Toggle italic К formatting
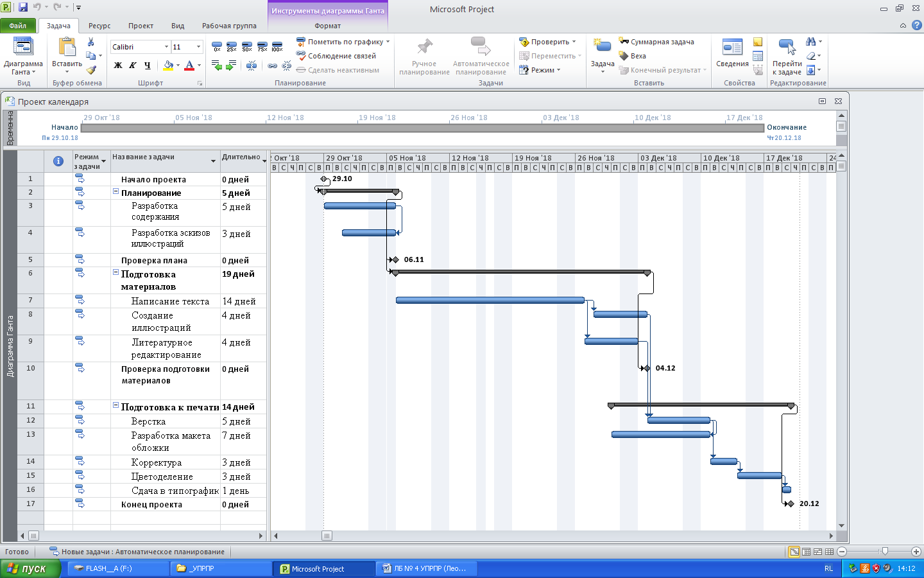924x578 pixels. pyautogui.click(x=133, y=66)
